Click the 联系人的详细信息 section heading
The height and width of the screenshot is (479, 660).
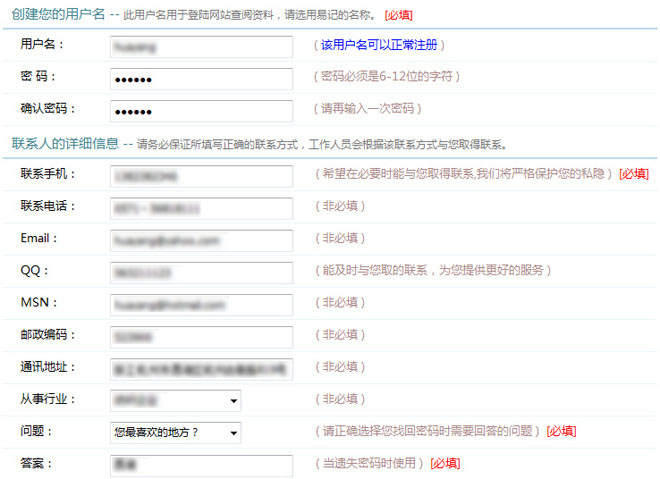point(65,143)
